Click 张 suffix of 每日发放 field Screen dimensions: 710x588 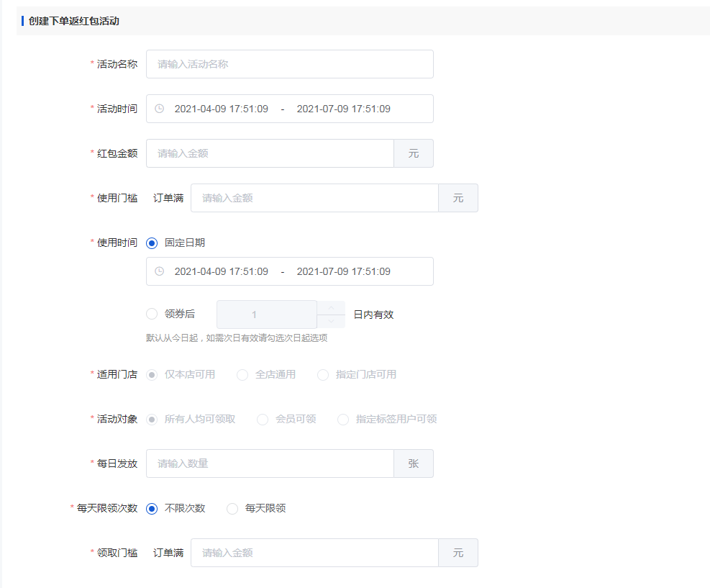414,463
